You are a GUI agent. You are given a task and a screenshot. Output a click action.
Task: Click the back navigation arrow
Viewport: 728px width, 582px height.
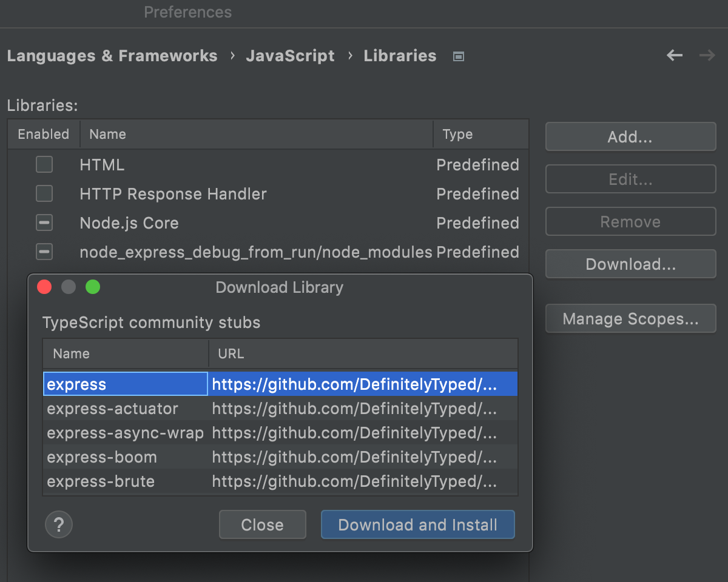click(675, 56)
